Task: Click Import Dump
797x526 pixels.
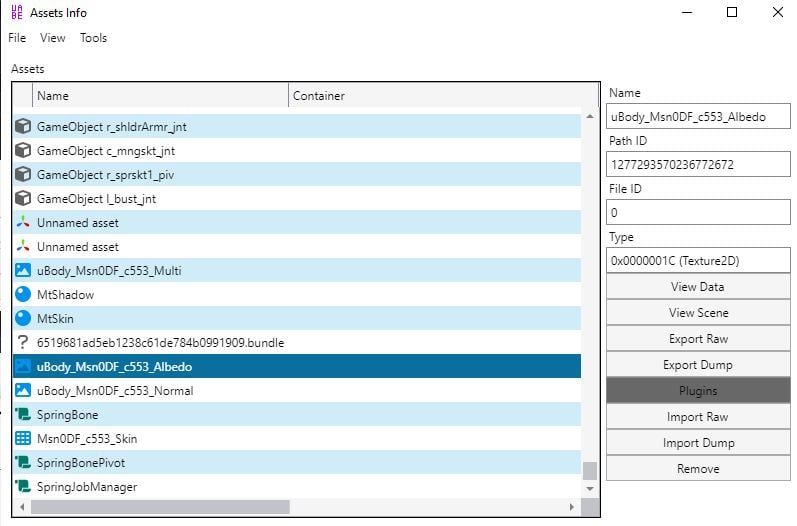Action: 697,442
